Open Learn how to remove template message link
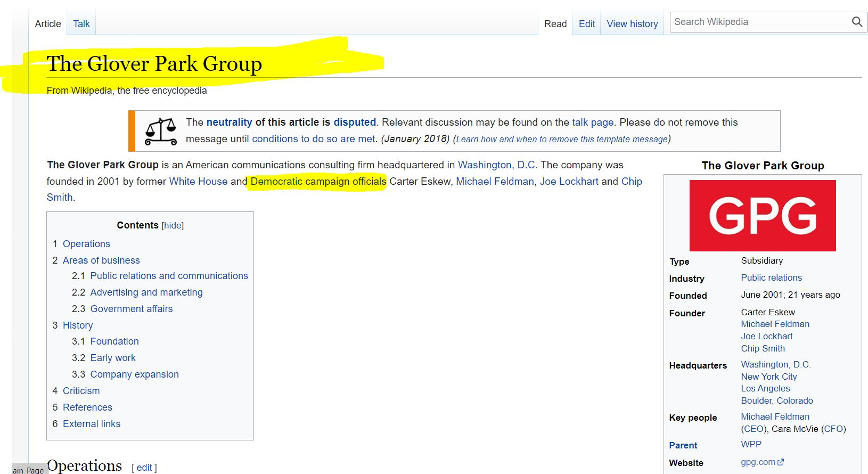868x474 pixels. pos(562,139)
